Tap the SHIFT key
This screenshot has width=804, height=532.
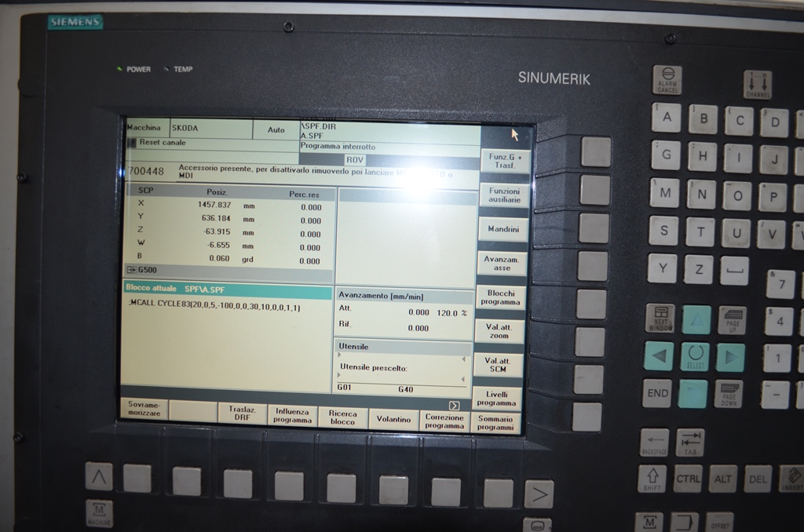(x=652, y=479)
